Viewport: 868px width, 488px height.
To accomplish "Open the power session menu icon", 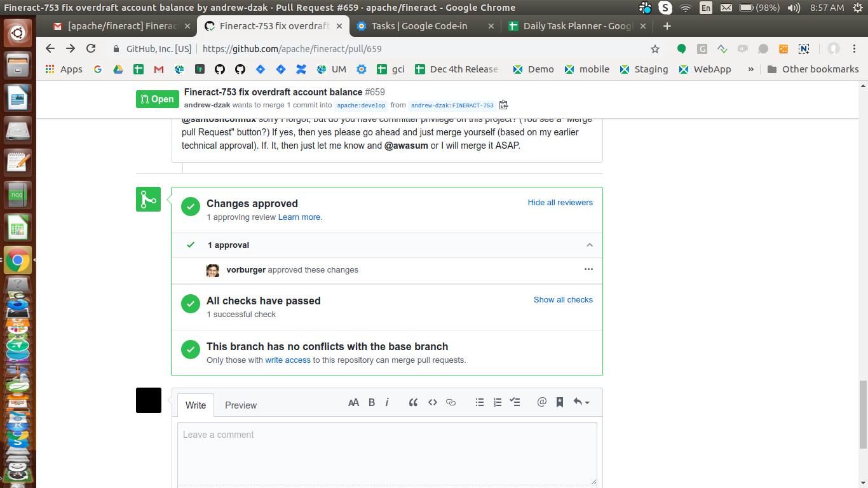I will point(857,8).
